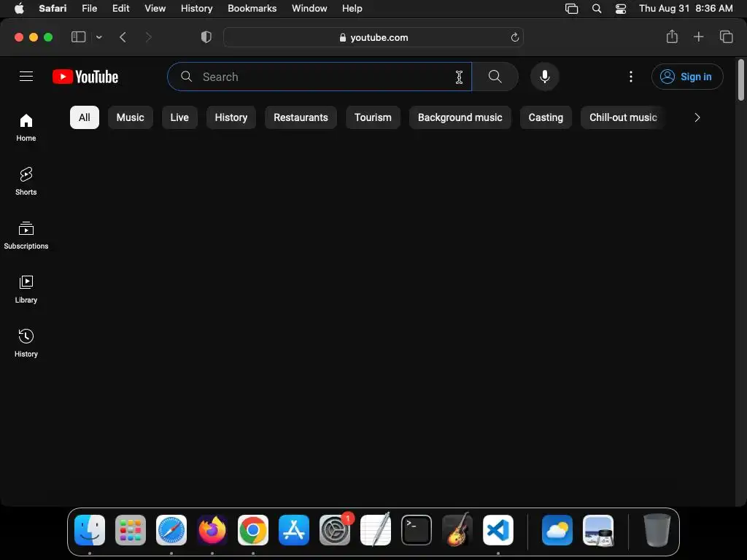Open Stage Manager menu bar icon
Image resolution: width=747 pixels, height=560 pixels.
pos(571,9)
